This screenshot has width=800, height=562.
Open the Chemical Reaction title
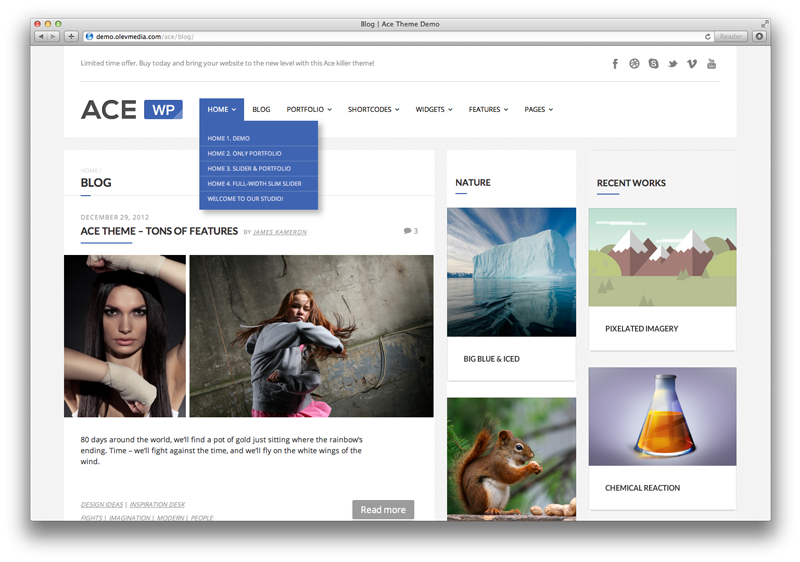[x=642, y=488]
